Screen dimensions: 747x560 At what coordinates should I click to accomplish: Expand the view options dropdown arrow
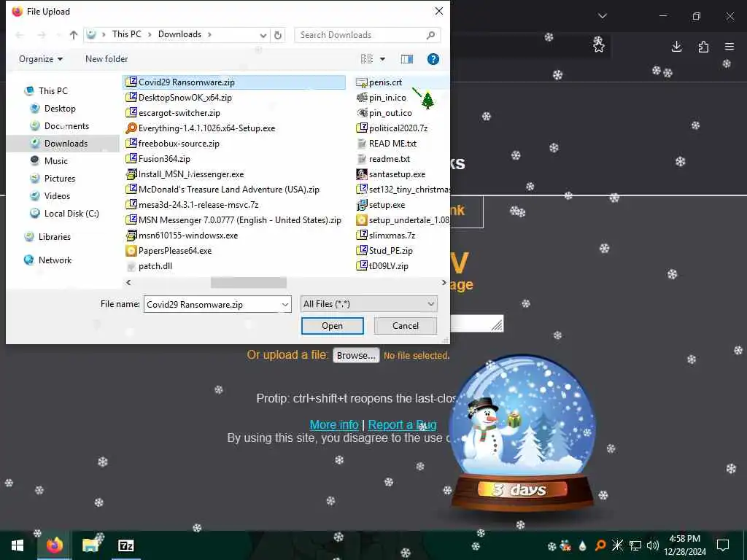coord(382,59)
